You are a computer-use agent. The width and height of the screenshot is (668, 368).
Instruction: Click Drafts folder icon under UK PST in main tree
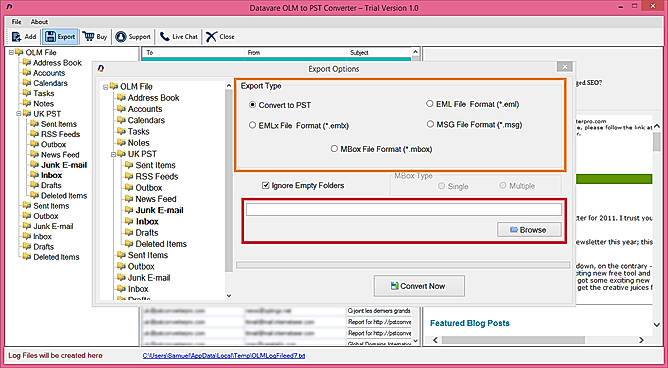click(x=35, y=185)
